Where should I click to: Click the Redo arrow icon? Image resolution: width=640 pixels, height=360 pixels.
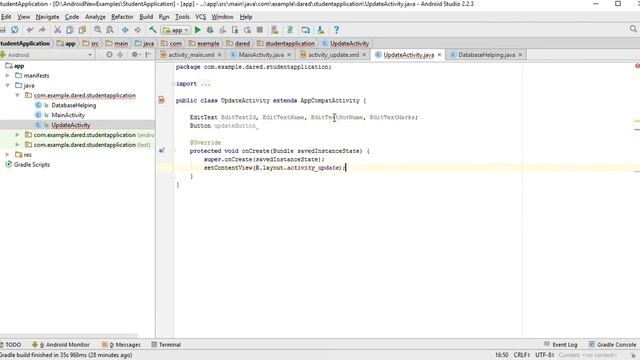(x=42, y=30)
